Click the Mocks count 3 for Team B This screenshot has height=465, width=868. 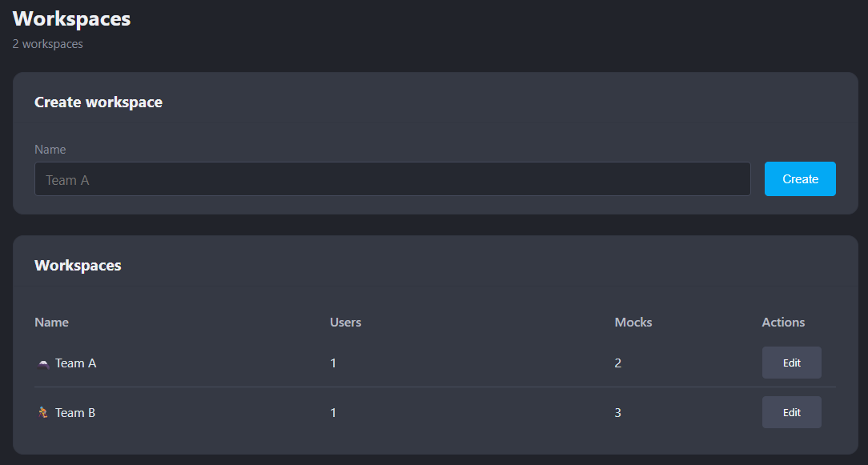coord(618,413)
